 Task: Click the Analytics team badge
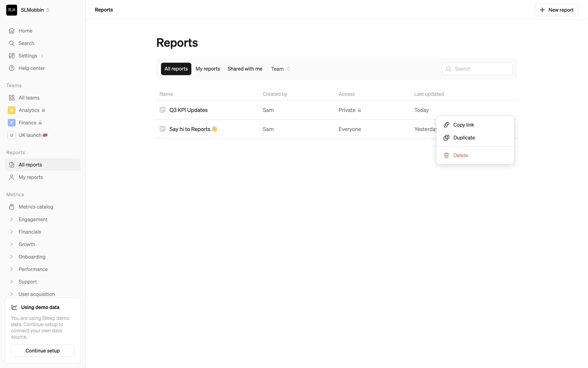click(x=12, y=110)
